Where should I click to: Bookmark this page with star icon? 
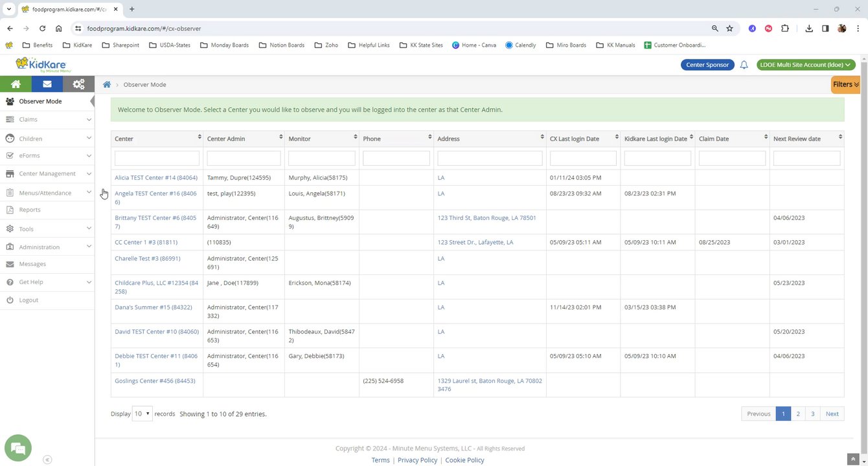pyautogui.click(x=729, y=28)
